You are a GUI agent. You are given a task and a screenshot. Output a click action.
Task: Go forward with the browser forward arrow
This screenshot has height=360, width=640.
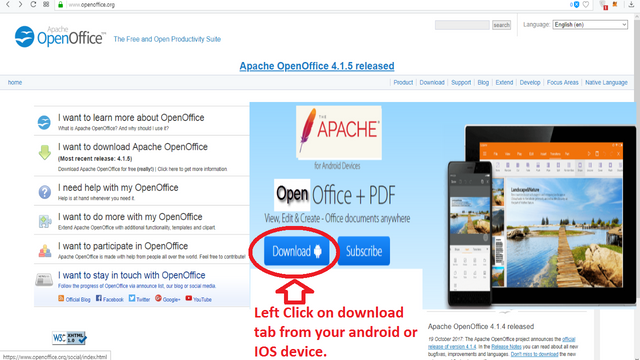20,4
